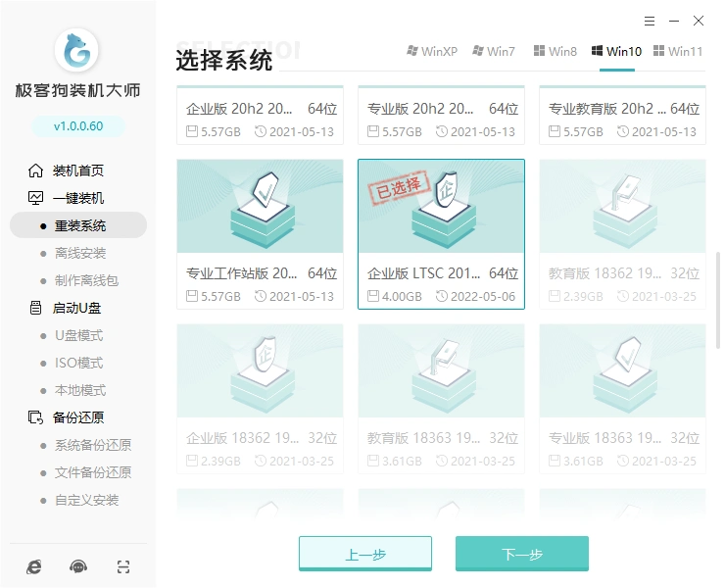Click the Geek Dog app logo
This screenshot has width=725, height=588.
tap(76, 50)
